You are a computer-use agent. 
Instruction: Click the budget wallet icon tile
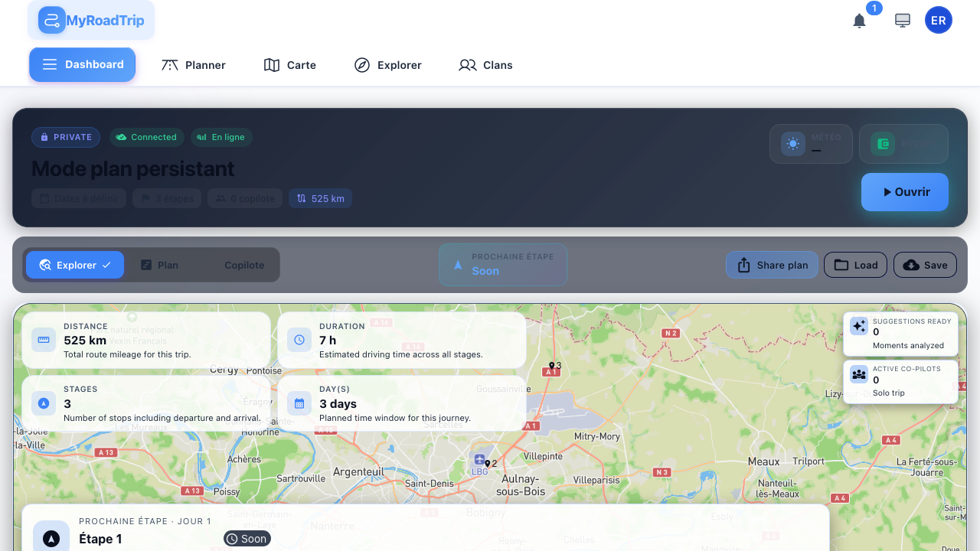(x=883, y=144)
